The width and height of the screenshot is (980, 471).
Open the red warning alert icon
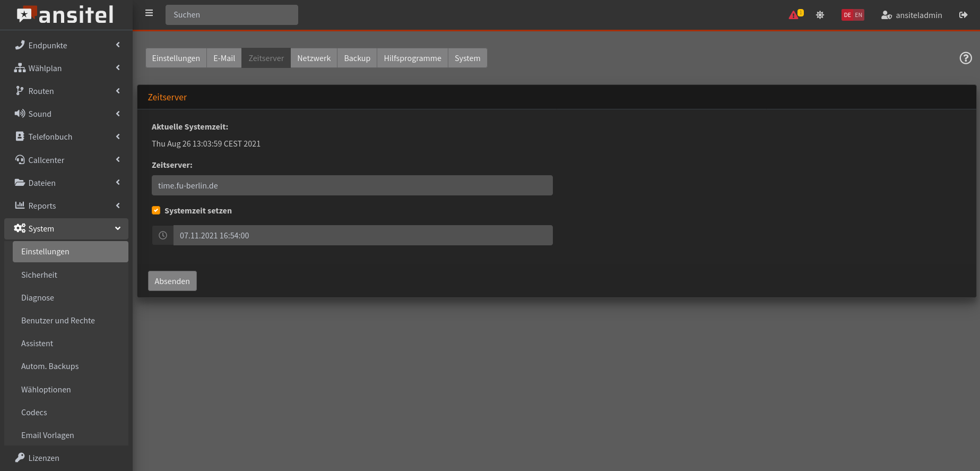coord(794,15)
